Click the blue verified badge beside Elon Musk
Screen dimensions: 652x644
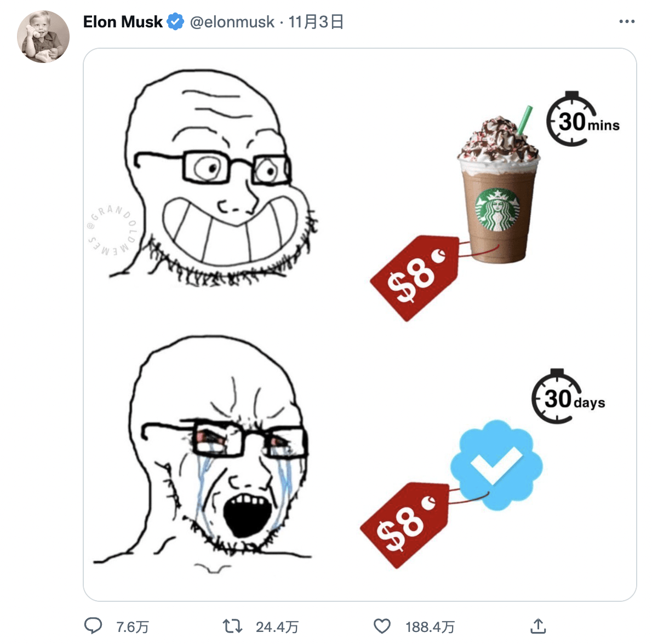click(175, 21)
